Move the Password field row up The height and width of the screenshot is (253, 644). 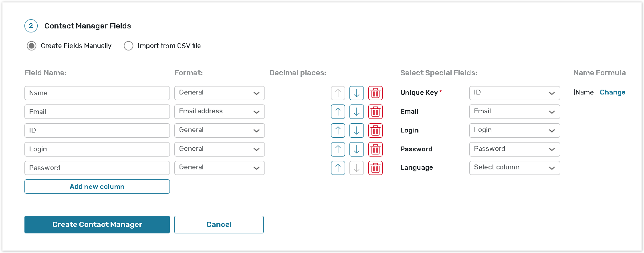click(338, 168)
